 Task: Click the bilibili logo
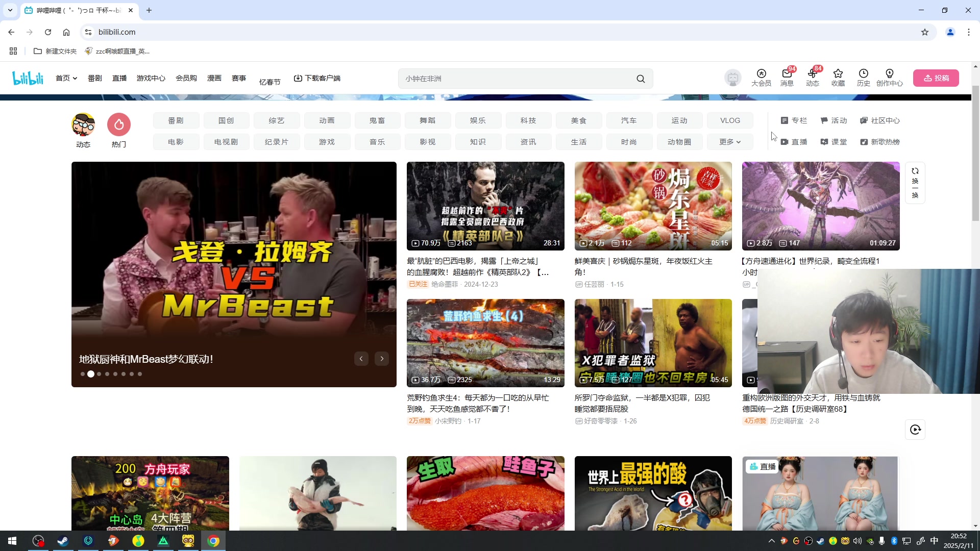click(28, 78)
